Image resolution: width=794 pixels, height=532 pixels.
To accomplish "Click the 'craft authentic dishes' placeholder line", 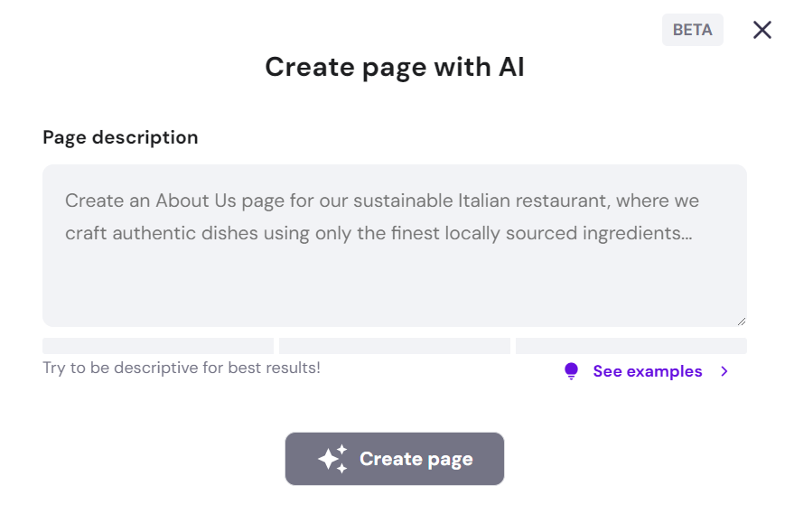I will (378, 233).
